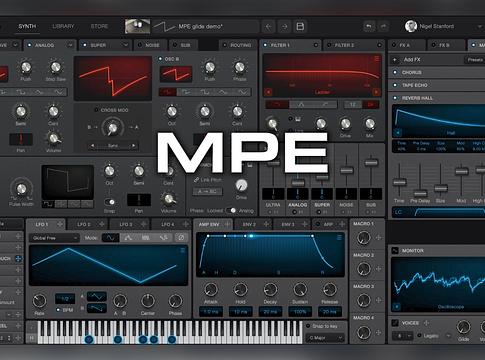Enable the NOISE oscillator
The width and height of the screenshot is (485, 360).
pyautogui.click(x=140, y=45)
